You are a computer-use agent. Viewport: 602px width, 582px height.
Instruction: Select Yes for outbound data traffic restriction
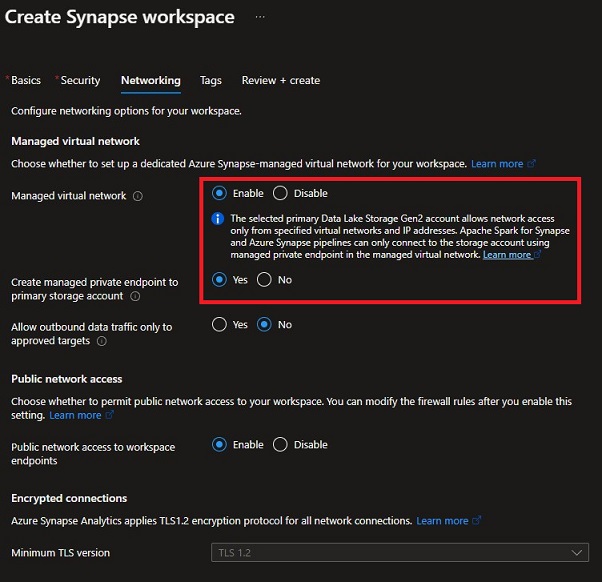click(220, 325)
